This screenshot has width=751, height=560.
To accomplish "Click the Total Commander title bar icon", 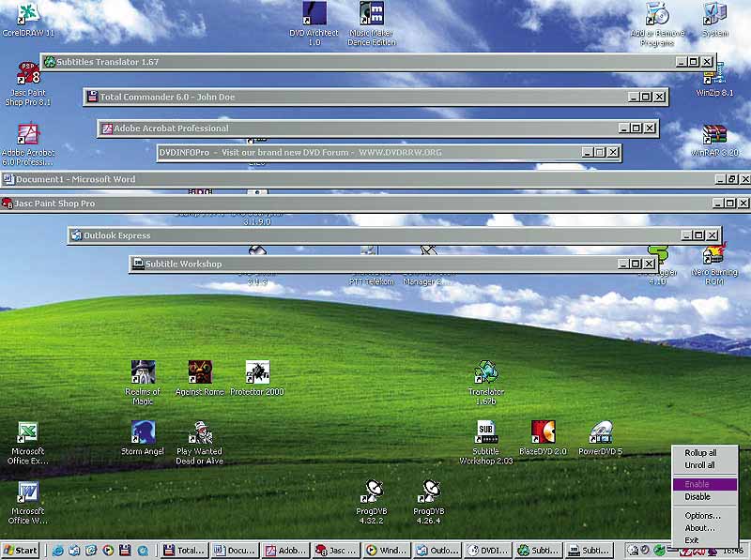I will (x=92, y=97).
